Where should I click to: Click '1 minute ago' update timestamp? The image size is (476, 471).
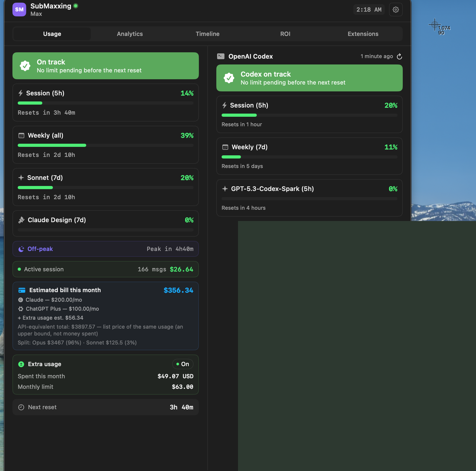[377, 57]
